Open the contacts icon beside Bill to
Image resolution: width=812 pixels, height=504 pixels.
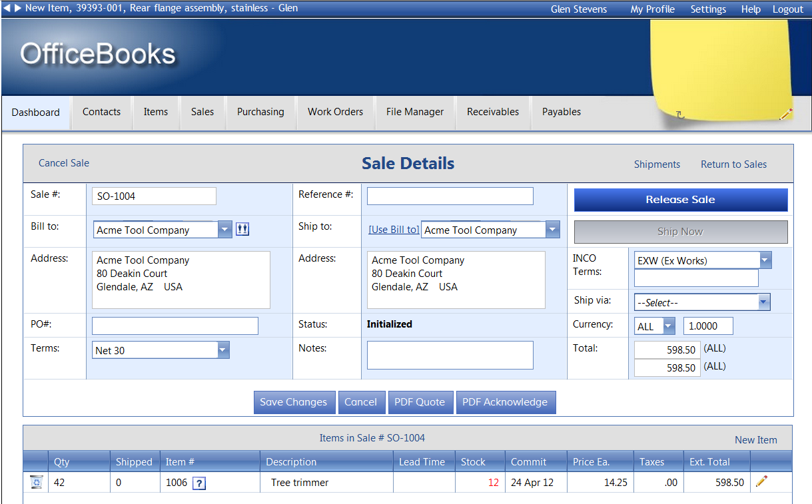pos(242,228)
